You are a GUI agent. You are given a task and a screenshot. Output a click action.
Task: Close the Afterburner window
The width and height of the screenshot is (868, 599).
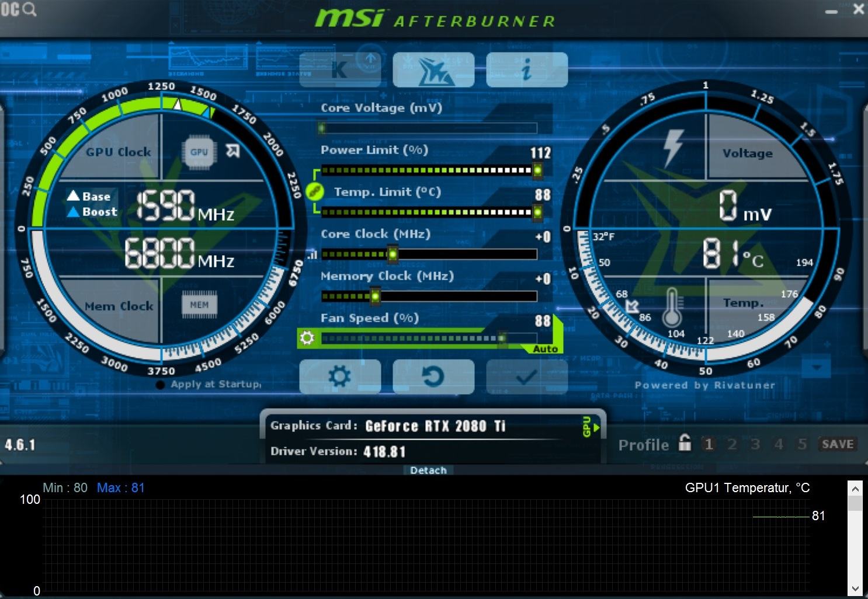point(859,9)
